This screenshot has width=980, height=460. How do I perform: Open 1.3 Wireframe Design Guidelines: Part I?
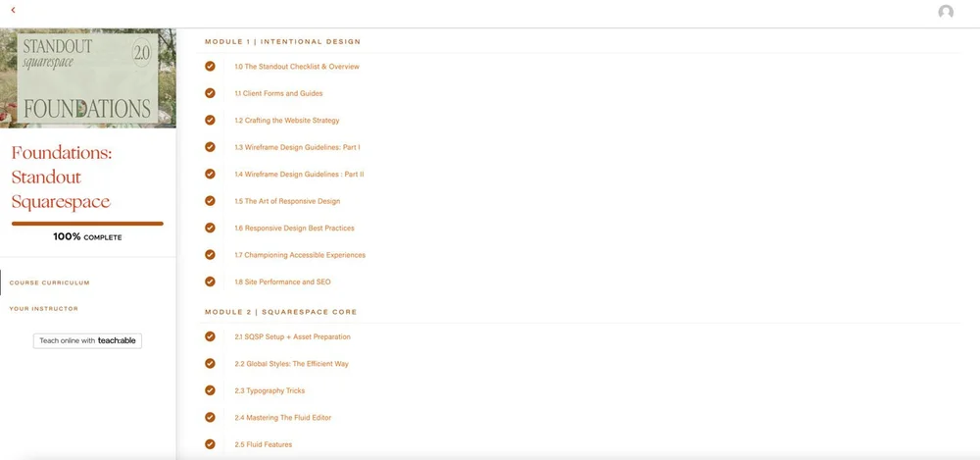(298, 147)
